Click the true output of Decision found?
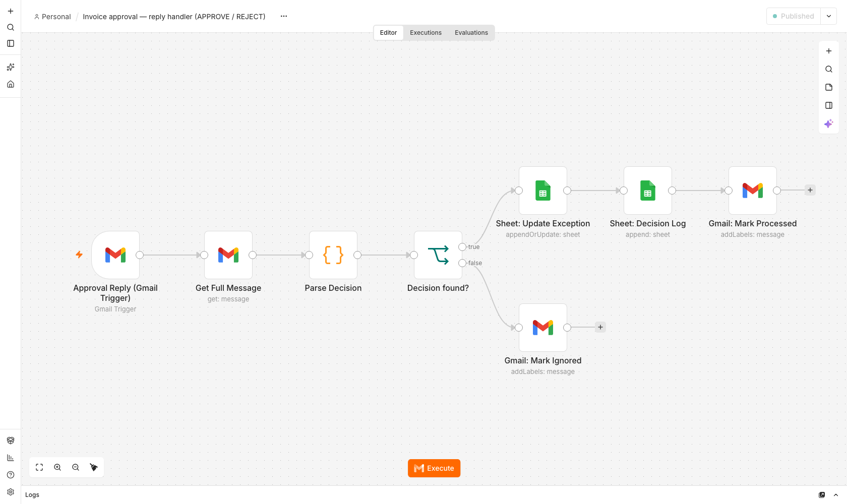 462,247
